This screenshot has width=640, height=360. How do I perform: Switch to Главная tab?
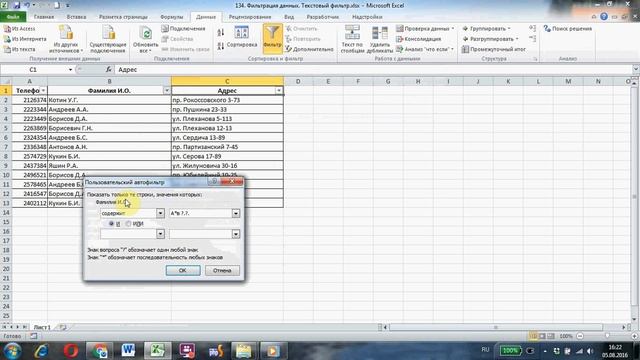(44, 17)
